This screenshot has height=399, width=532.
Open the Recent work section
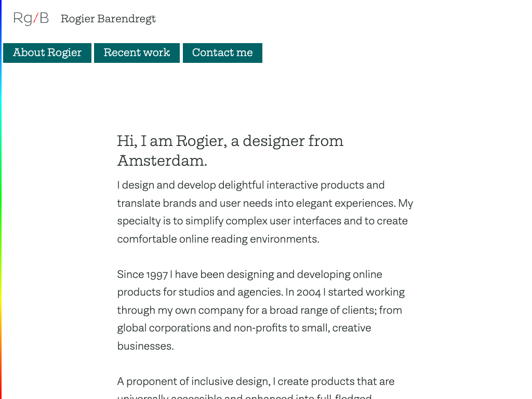137,53
